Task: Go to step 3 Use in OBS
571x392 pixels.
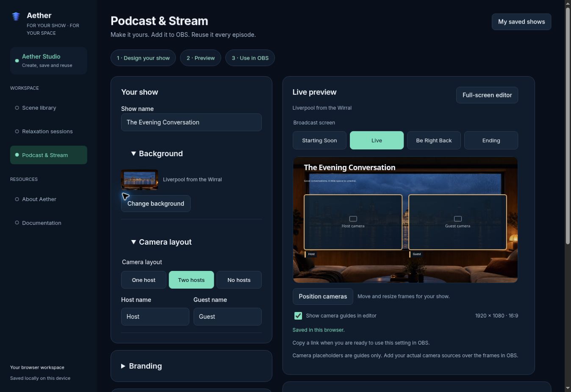Action: pos(250,58)
